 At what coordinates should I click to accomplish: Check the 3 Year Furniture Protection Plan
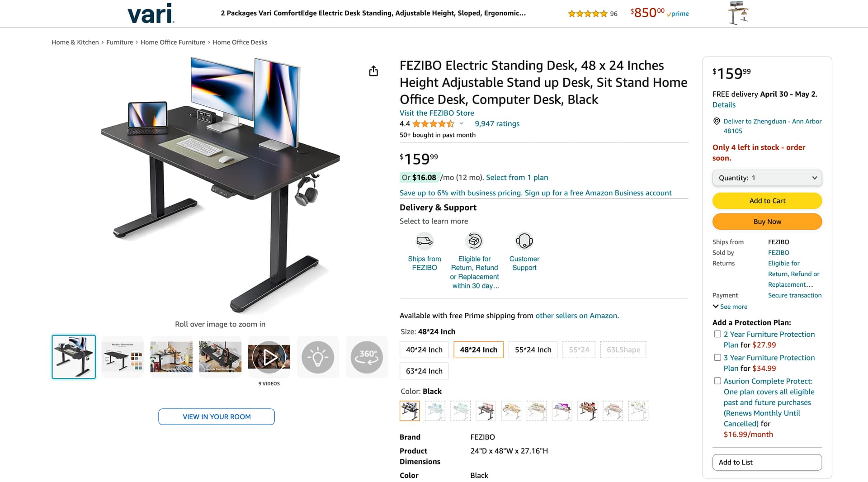pyautogui.click(x=717, y=358)
